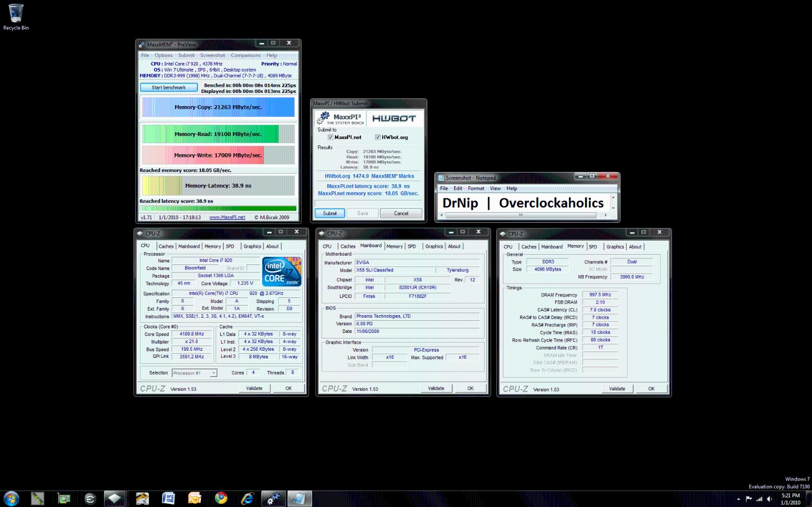Click the green progress bar in MaxxMEM
Image resolution: width=812 pixels, height=507 pixels.
pyautogui.click(x=218, y=208)
